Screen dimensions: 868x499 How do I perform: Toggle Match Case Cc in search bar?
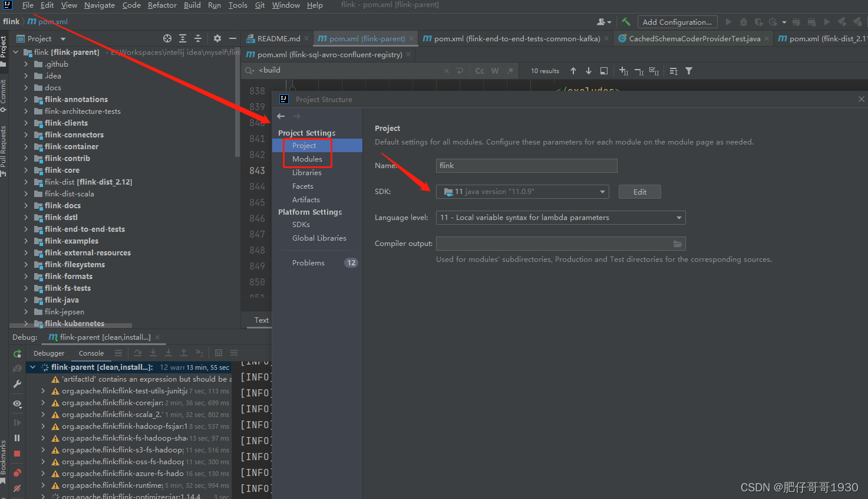click(480, 71)
